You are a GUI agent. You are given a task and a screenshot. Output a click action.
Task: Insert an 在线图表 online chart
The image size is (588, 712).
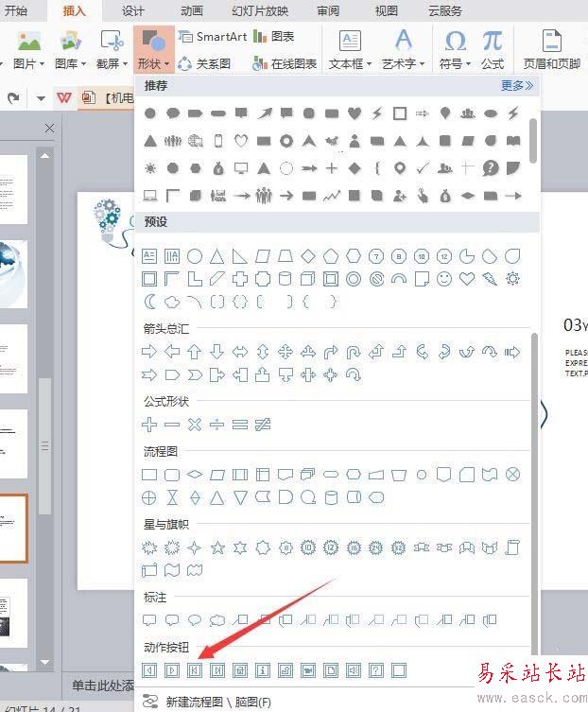[285, 63]
